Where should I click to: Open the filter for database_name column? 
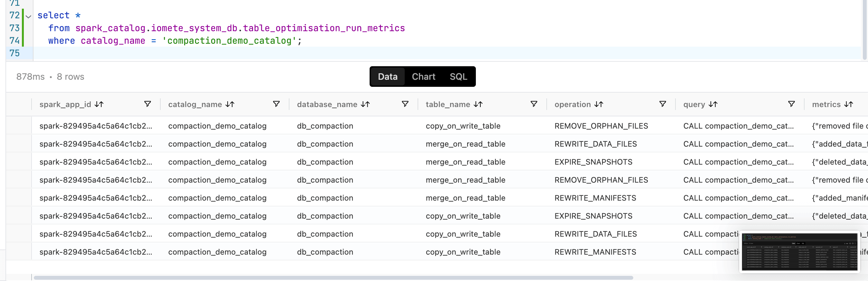coord(405,104)
